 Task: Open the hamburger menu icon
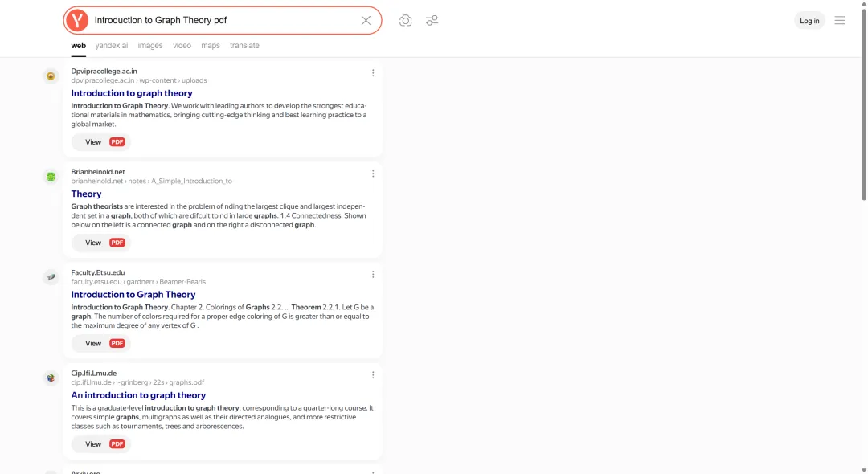840,20
